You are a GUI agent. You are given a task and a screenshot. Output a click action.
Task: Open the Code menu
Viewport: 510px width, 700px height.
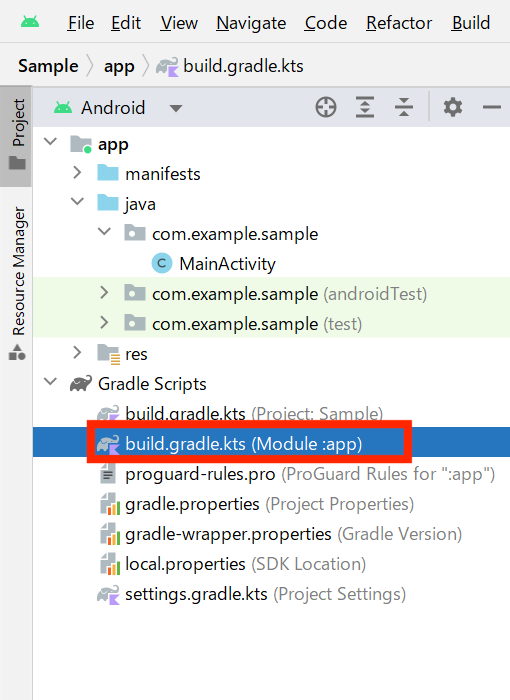[x=326, y=23]
